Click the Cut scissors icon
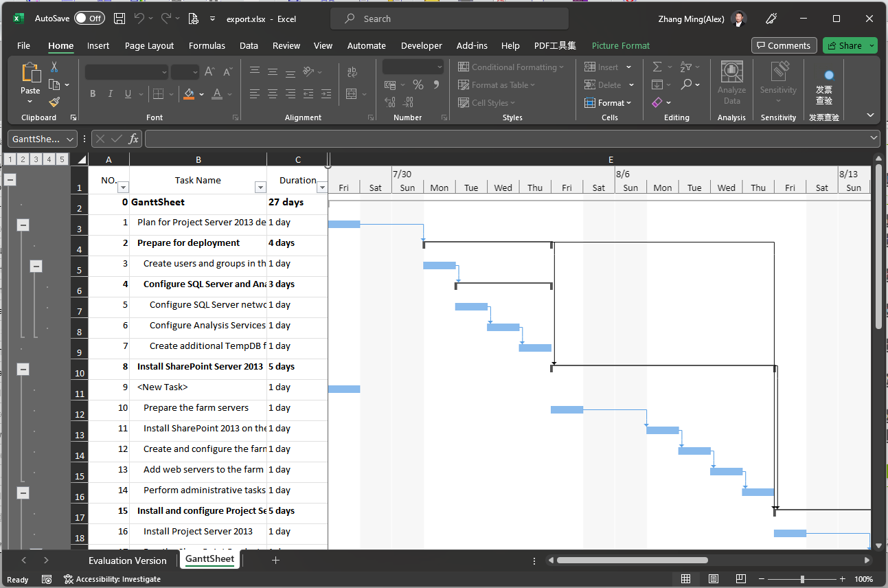Image resolution: width=888 pixels, height=588 pixels. coord(54,67)
